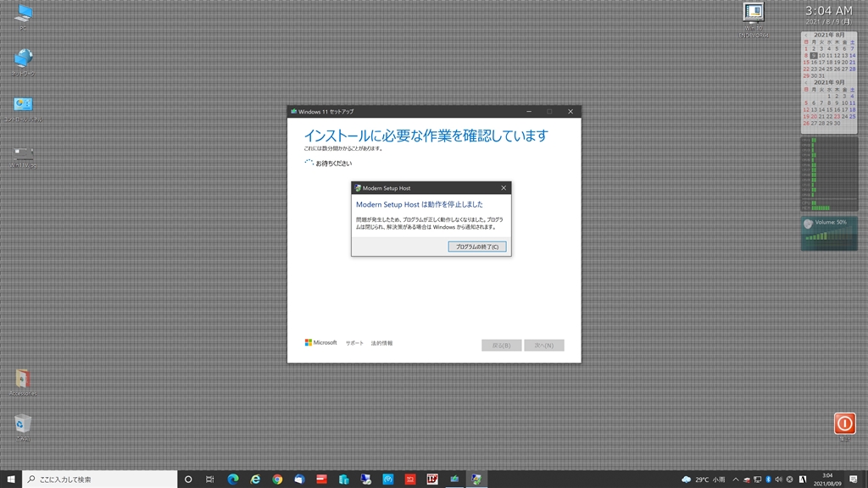This screenshot has width=868, height=488.
Task: Open the speaker volume tray icon
Action: coord(778,480)
